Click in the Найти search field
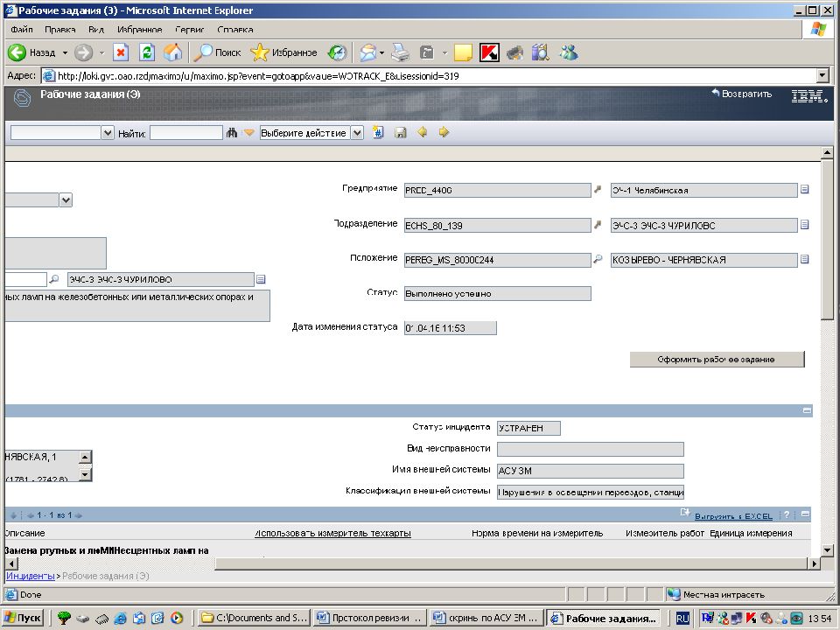 pos(185,133)
